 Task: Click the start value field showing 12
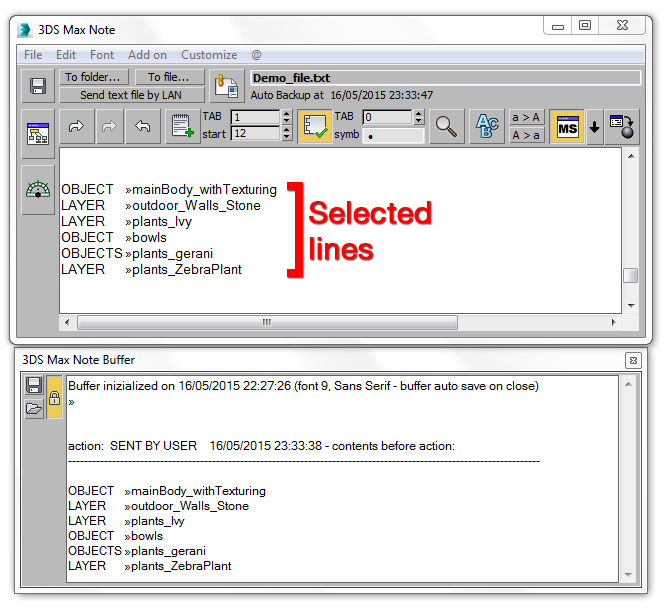(255, 133)
